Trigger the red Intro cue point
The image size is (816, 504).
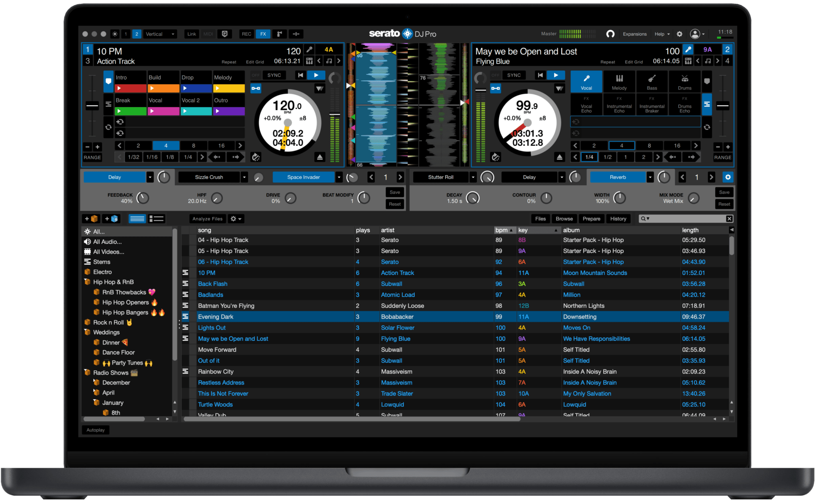tap(130, 88)
